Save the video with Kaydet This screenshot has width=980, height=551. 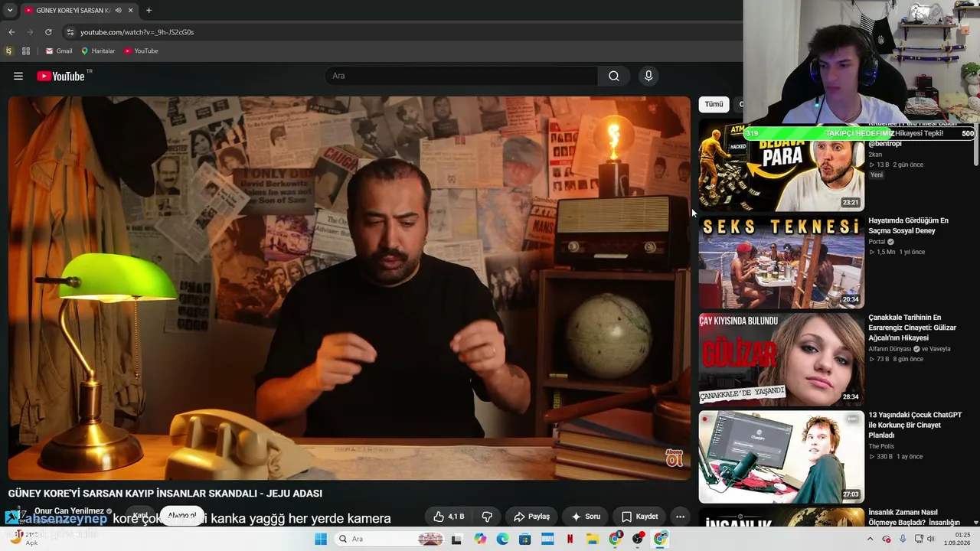639,517
